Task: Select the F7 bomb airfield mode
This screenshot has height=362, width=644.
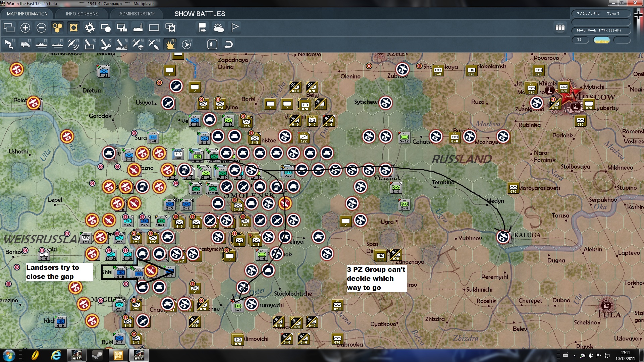Action: tap(106, 44)
